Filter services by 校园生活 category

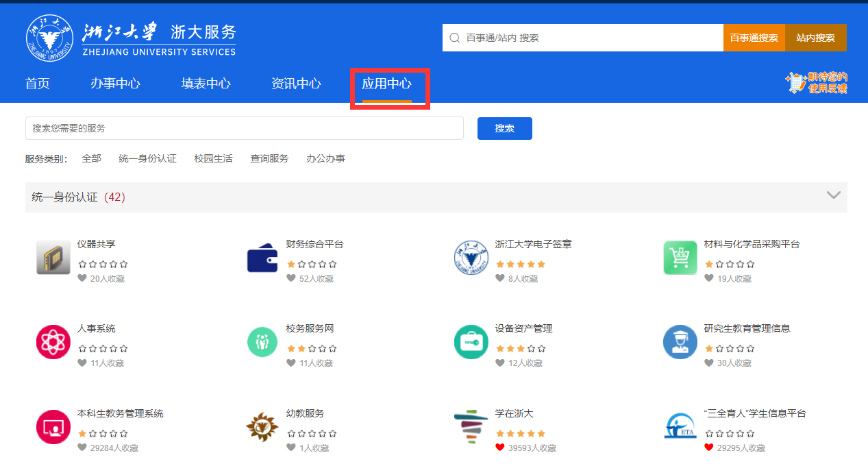(x=214, y=159)
